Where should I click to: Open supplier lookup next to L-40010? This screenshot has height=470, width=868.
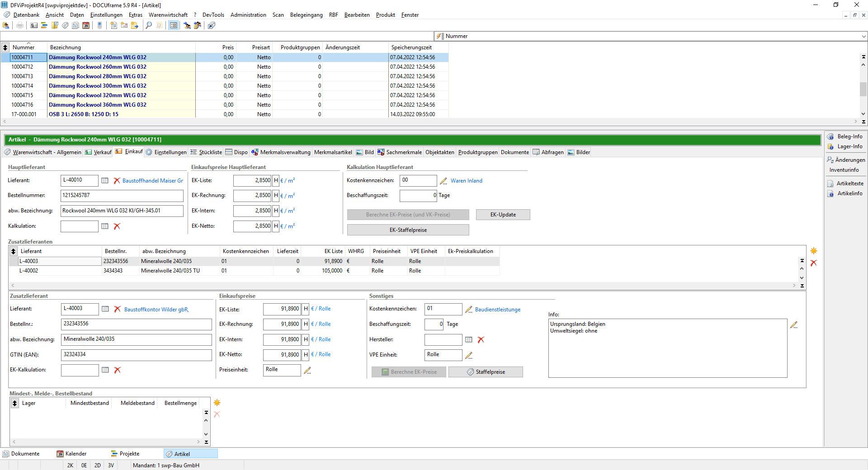point(105,181)
